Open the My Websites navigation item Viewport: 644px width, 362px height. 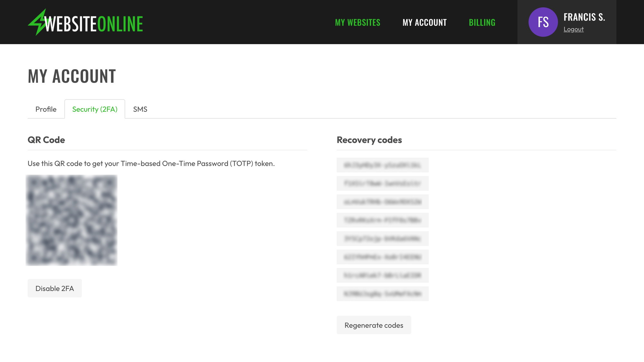(x=357, y=23)
